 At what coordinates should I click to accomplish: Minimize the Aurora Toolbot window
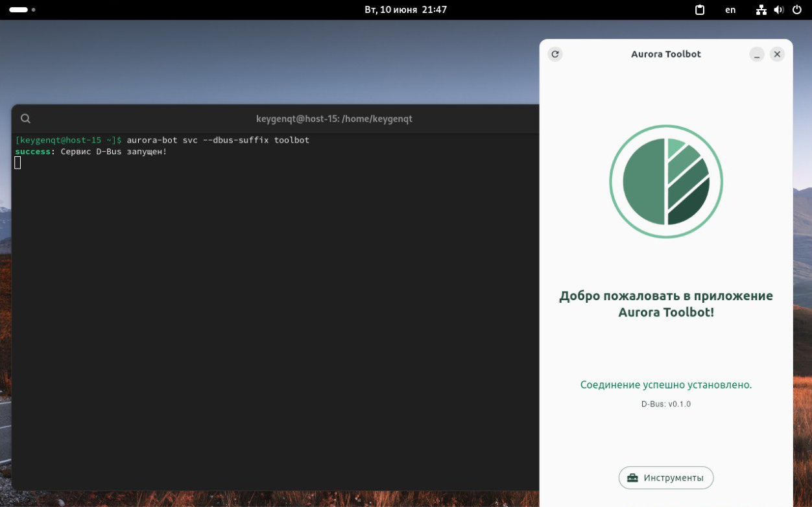coord(757,54)
